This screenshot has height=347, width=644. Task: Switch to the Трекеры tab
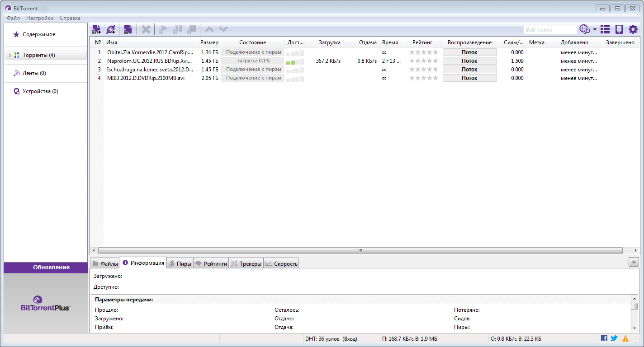(246, 263)
